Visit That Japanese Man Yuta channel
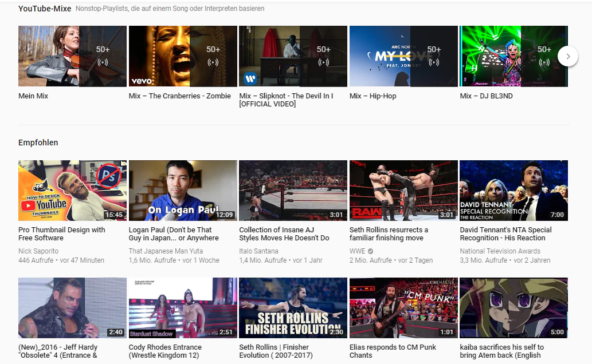This screenshot has width=592, height=364. pyautogui.click(x=167, y=251)
